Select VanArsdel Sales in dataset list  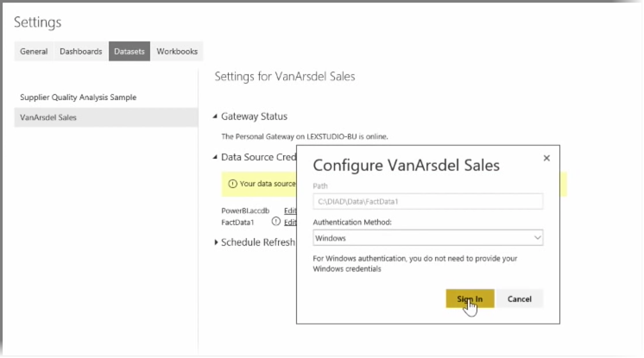pos(48,117)
